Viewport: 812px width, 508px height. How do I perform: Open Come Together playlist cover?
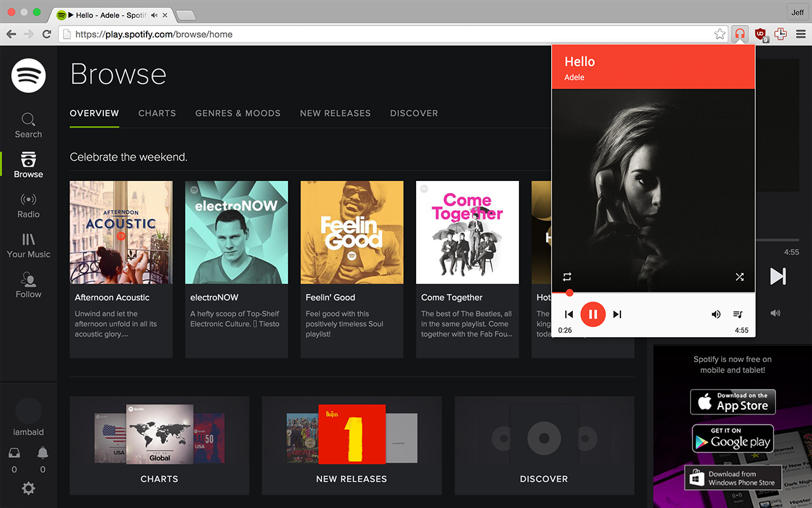(468, 232)
